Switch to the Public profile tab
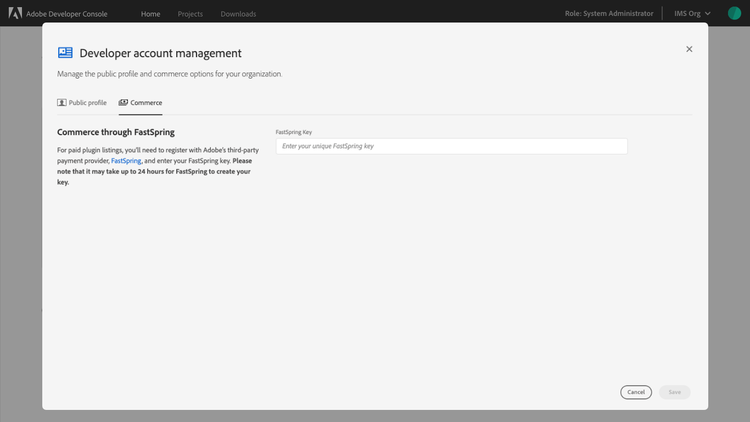The height and width of the screenshot is (422, 750). (82, 102)
